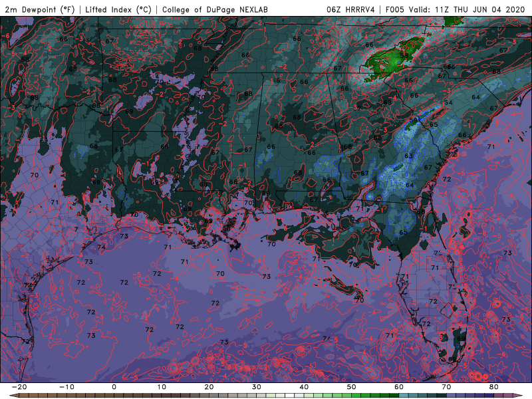Click the 'Lifted Index (°C)' title label
The height and width of the screenshot is (399, 532).
click(x=118, y=9)
